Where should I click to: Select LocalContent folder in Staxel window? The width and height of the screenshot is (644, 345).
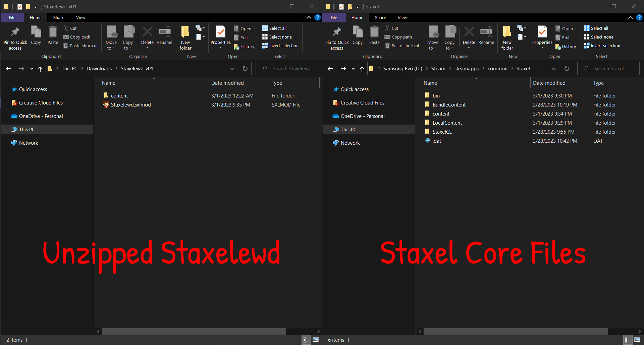[x=447, y=123]
